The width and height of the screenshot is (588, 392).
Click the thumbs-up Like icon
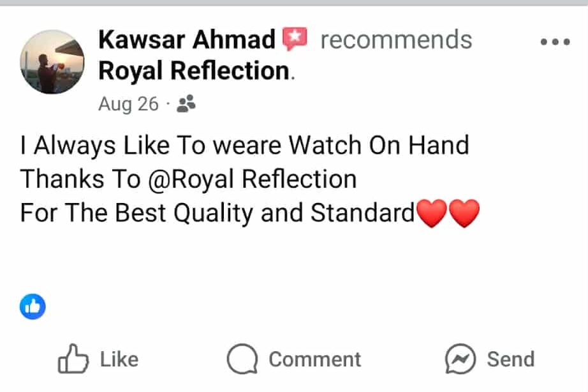point(73,359)
